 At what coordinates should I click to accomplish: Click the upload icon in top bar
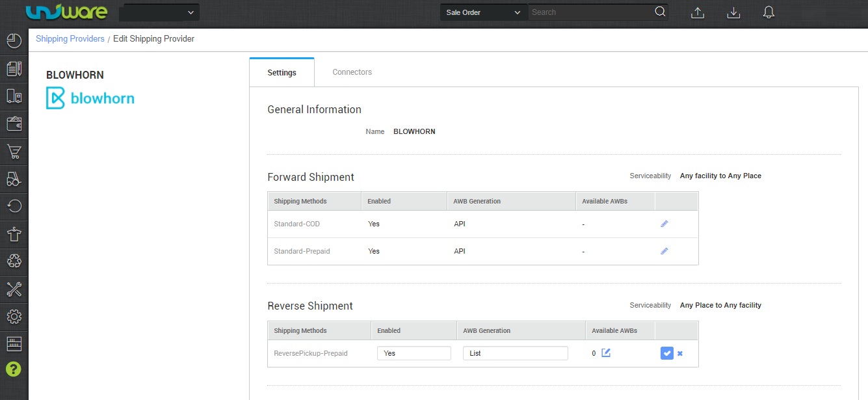click(698, 12)
